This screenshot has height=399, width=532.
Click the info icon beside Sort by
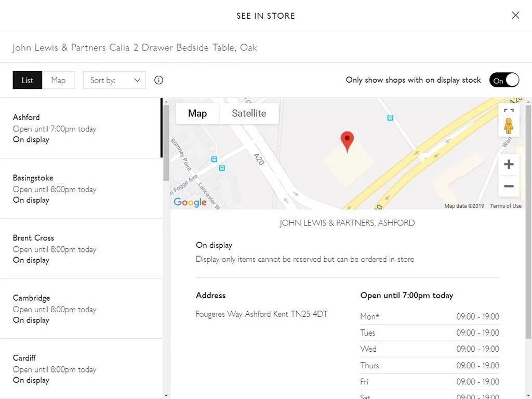point(158,80)
